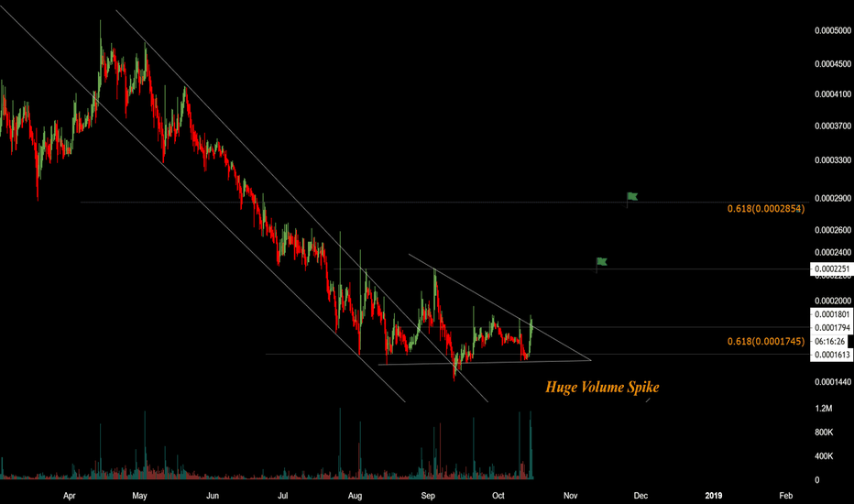Click the Aug label on time axis
The image size is (854, 504).
pyautogui.click(x=355, y=496)
